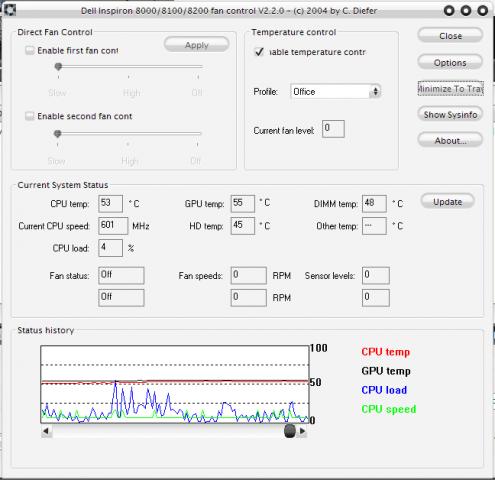Click the leftmost round title bar button
This screenshot has height=480, width=495.
[449, 11]
